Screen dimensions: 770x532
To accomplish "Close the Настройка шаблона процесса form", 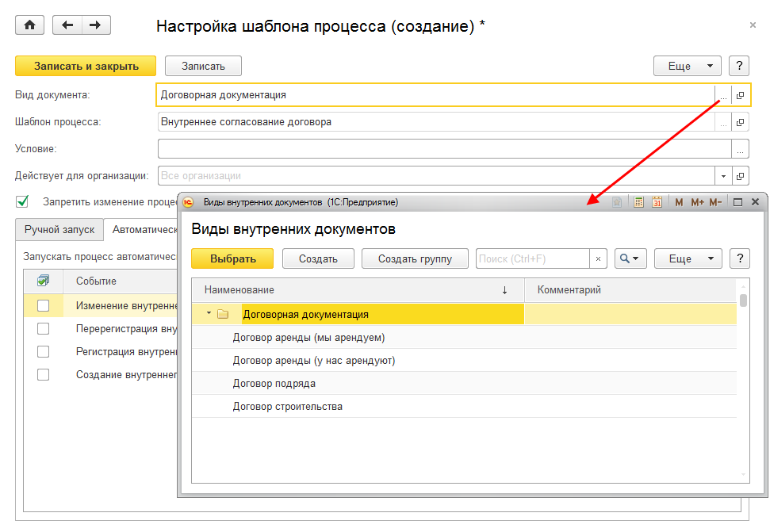I will point(753,25).
